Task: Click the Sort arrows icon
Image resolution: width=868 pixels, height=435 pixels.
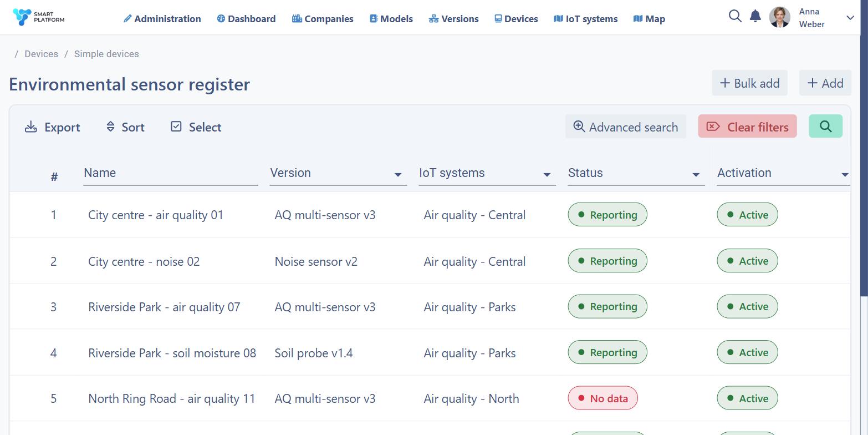Action: (x=110, y=127)
